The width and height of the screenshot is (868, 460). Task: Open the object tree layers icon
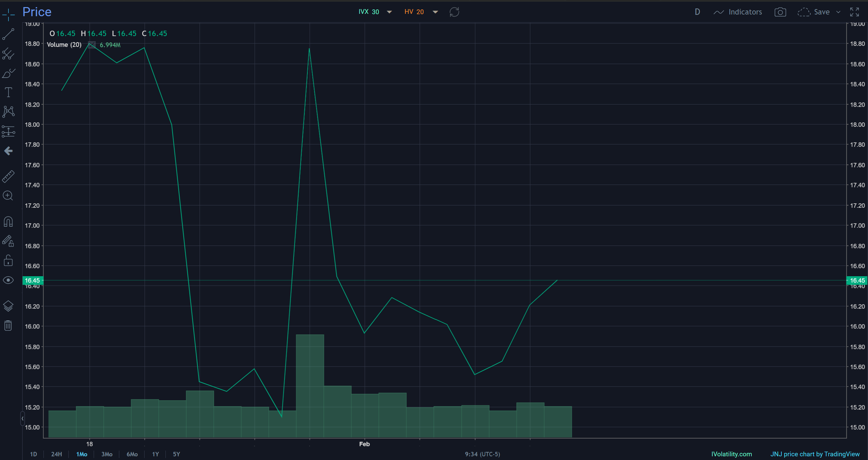click(x=8, y=306)
